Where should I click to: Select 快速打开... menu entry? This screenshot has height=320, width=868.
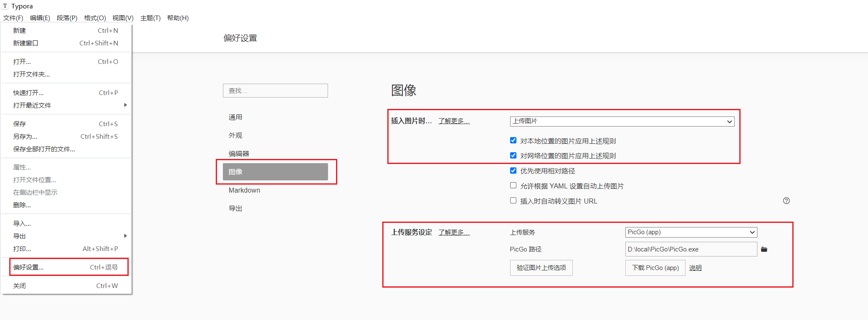pyautogui.click(x=66, y=93)
